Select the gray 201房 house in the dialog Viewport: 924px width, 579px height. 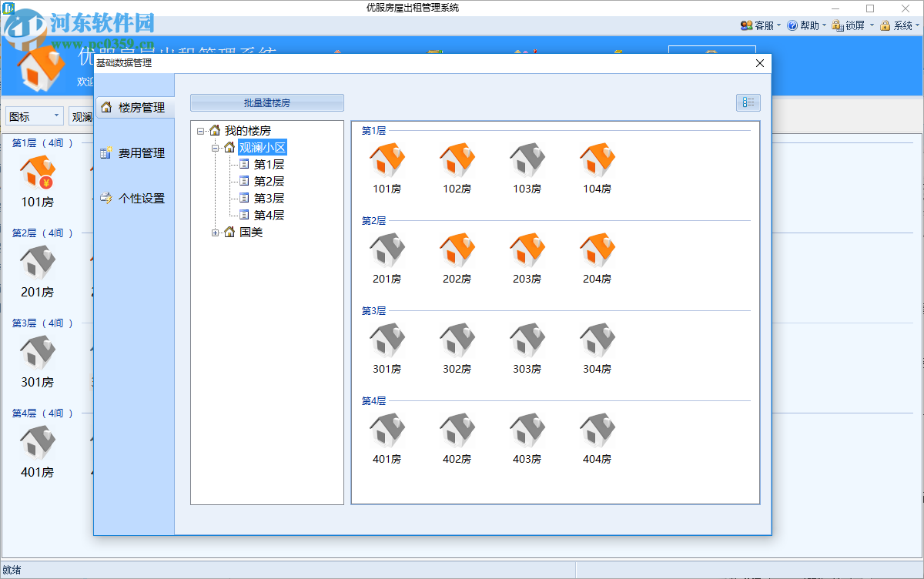(387, 251)
